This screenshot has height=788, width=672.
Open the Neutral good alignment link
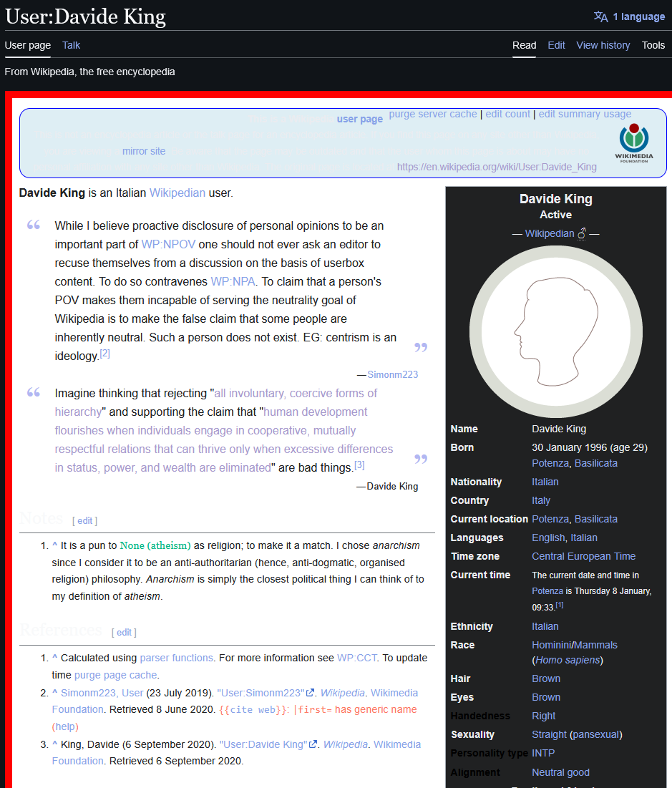[560, 772]
